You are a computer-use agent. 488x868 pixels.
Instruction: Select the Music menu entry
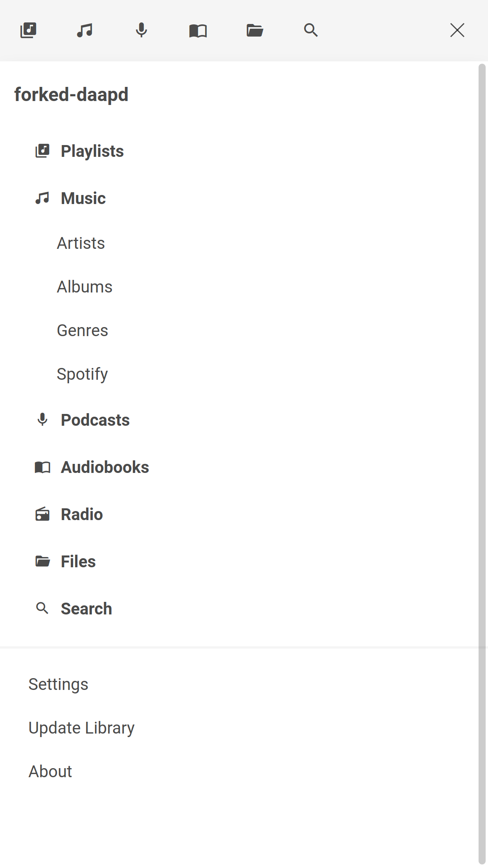coord(83,199)
